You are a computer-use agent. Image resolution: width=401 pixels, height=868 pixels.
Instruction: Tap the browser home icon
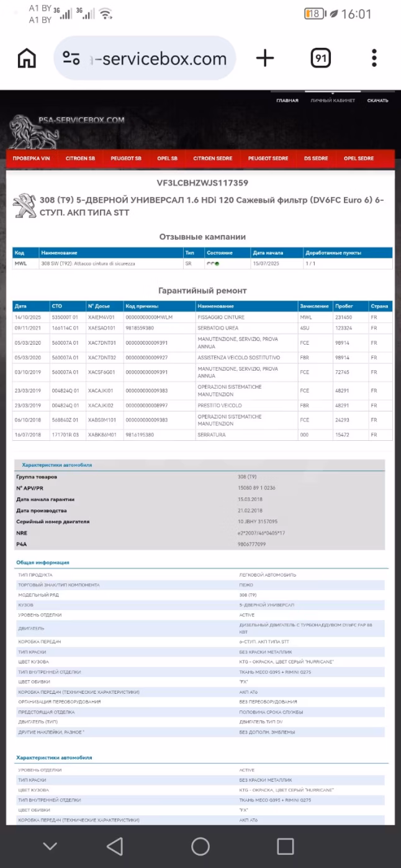point(27,58)
